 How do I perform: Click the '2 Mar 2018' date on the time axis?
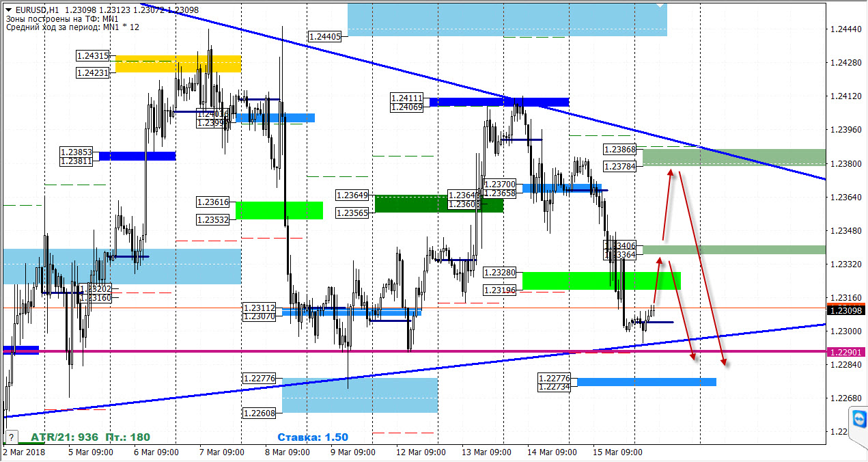[24, 452]
